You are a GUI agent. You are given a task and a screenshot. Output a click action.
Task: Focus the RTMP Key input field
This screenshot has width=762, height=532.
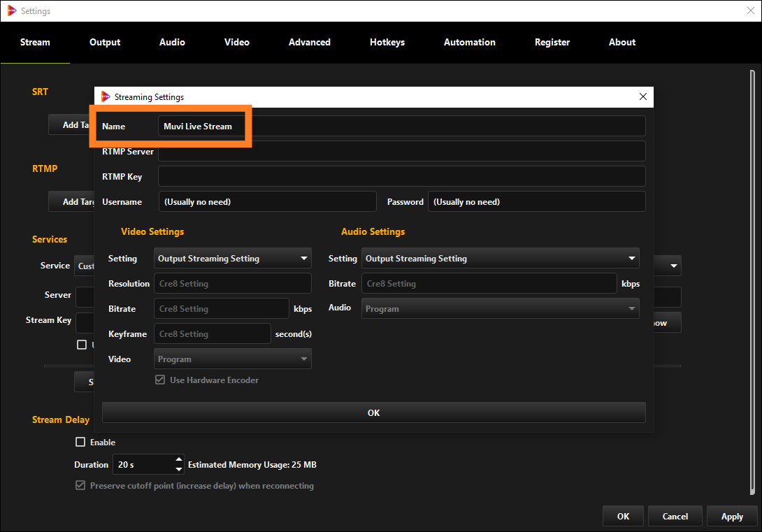[x=402, y=176]
